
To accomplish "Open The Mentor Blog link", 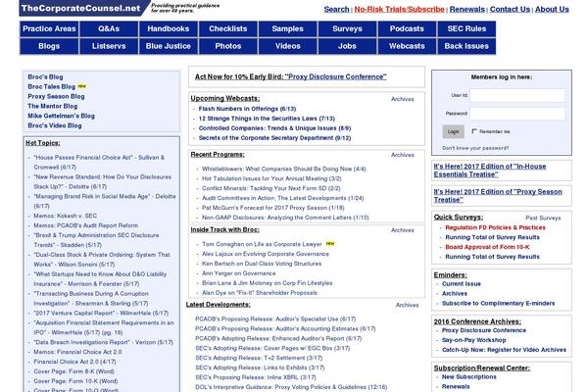I will tap(53, 106).
